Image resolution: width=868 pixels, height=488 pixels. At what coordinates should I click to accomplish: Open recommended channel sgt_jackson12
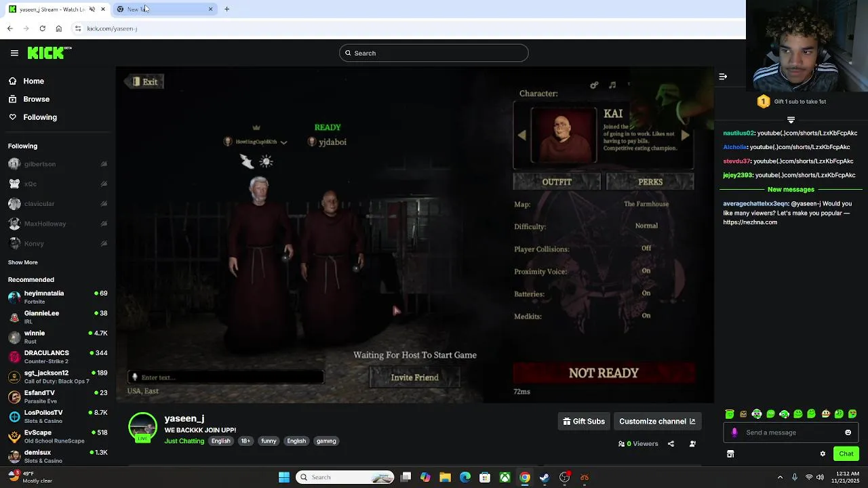[x=58, y=376]
